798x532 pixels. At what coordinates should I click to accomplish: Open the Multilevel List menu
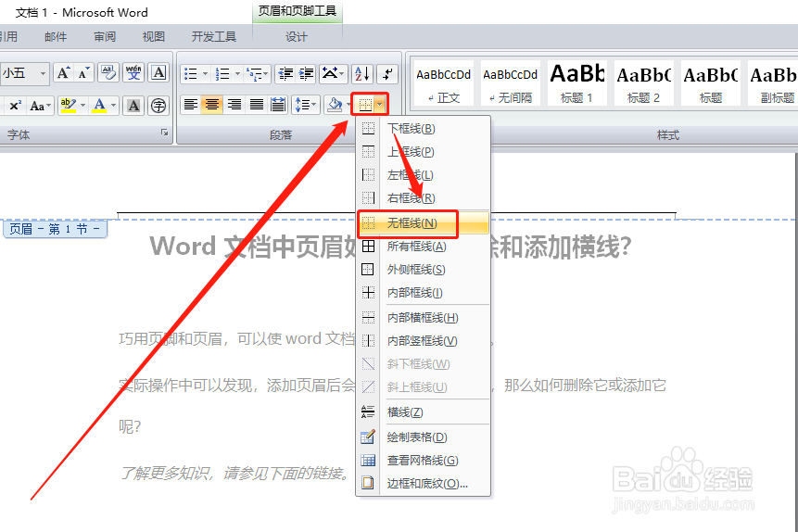(257, 74)
